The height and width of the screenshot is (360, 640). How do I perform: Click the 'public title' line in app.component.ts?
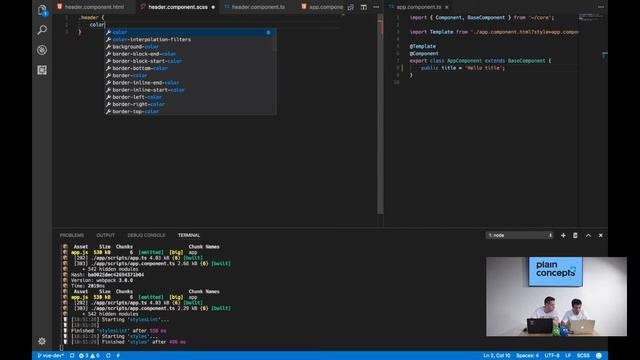(463, 68)
